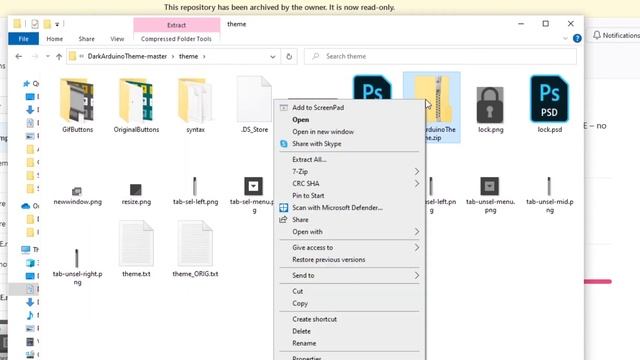The image size is (640, 360).
Task: Choose Open in context menu
Action: pos(349,120)
